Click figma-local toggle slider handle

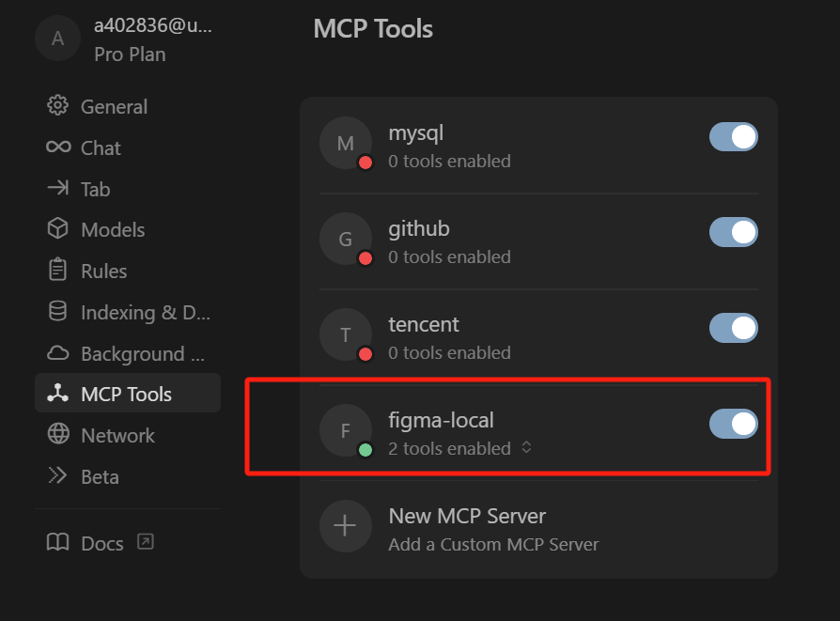coord(741,424)
